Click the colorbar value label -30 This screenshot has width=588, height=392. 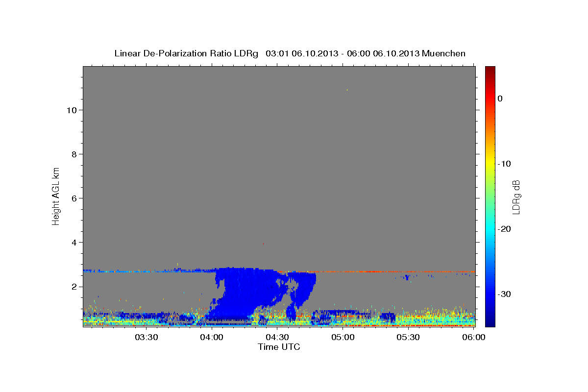[504, 294]
